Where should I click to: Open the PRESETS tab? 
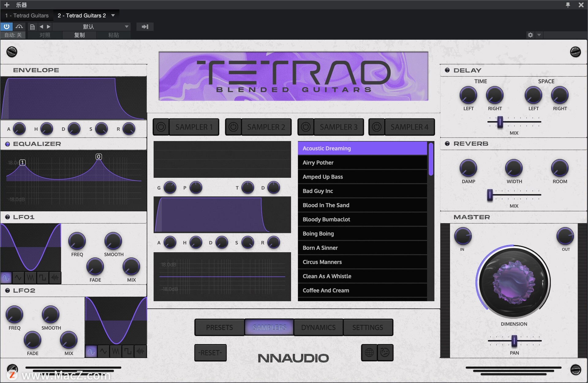[220, 327]
